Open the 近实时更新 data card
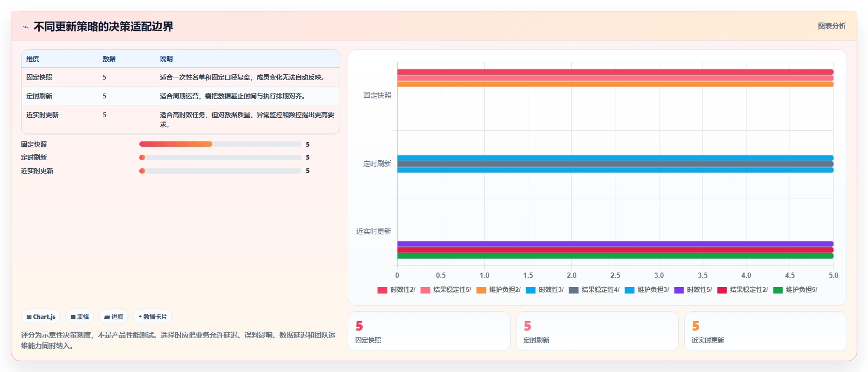 (765, 331)
